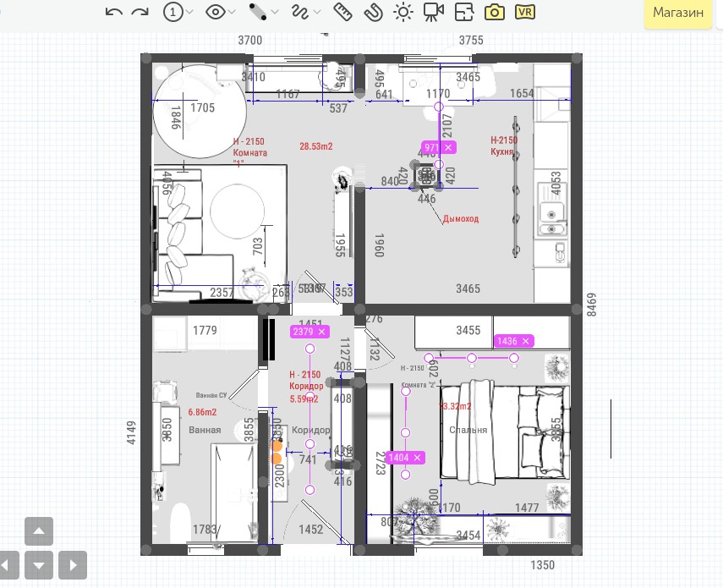Image resolution: width=723 pixels, height=588 pixels.
Task: Click the redo arrow icon
Action: coord(140,12)
